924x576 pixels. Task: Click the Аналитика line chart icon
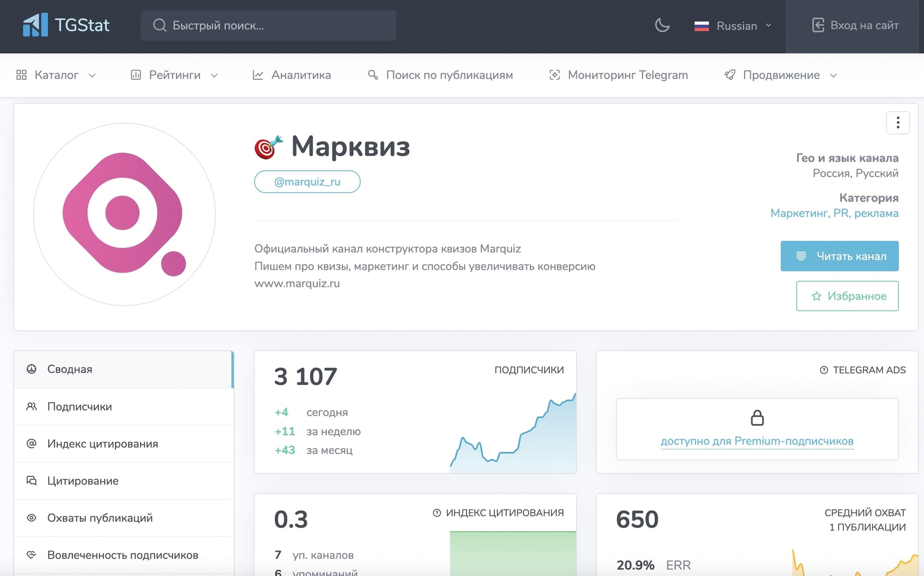point(258,75)
